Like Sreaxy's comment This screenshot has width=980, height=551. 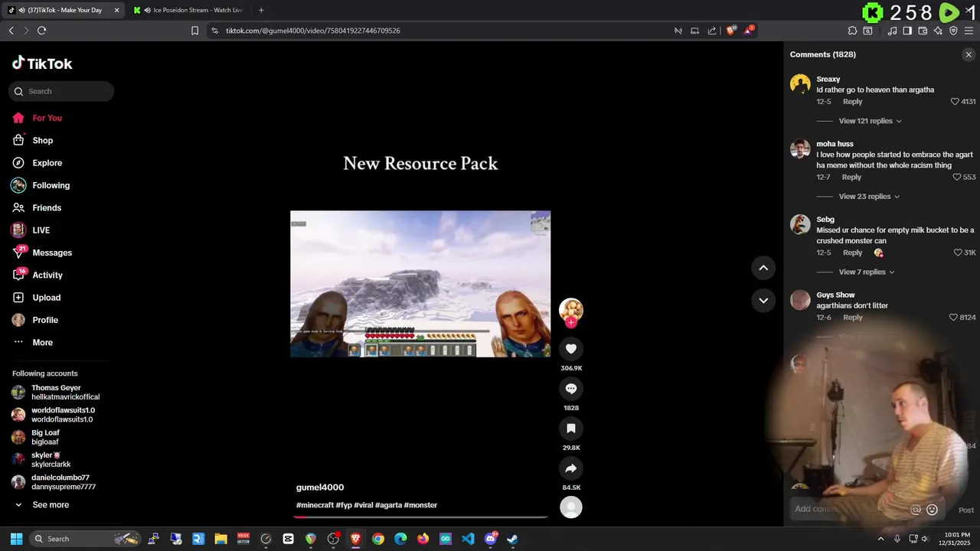click(955, 101)
